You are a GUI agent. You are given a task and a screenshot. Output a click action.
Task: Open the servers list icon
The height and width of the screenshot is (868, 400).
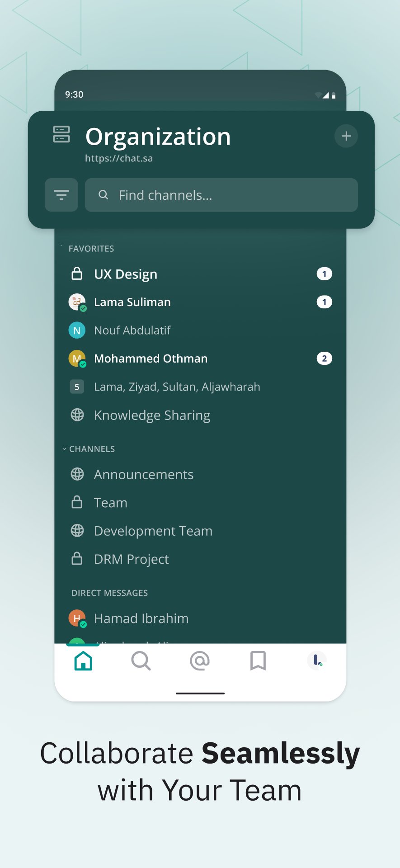(61, 134)
